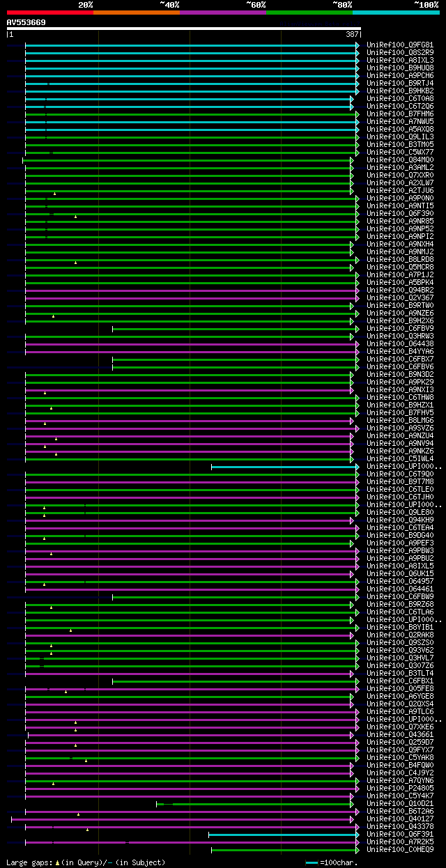Click the cyan ~100% similarity legend bar
The height and width of the screenshot is (868, 446).
pos(395,13)
